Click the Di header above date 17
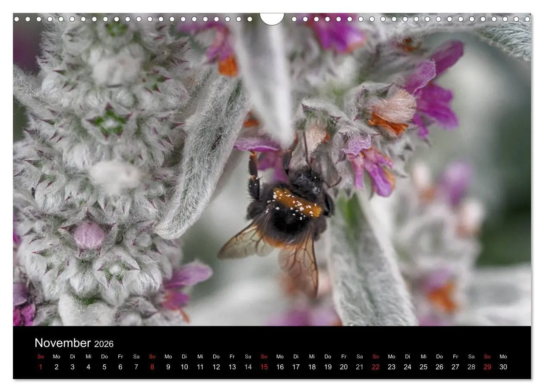Viewport: 544px width, 392px height. tap(296, 357)
